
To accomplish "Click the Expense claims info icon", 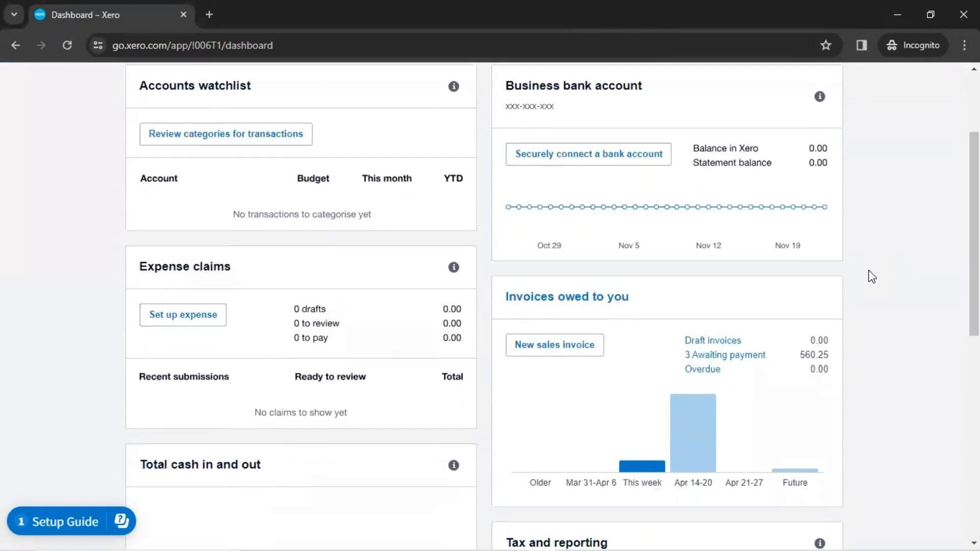I will click(453, 267).
